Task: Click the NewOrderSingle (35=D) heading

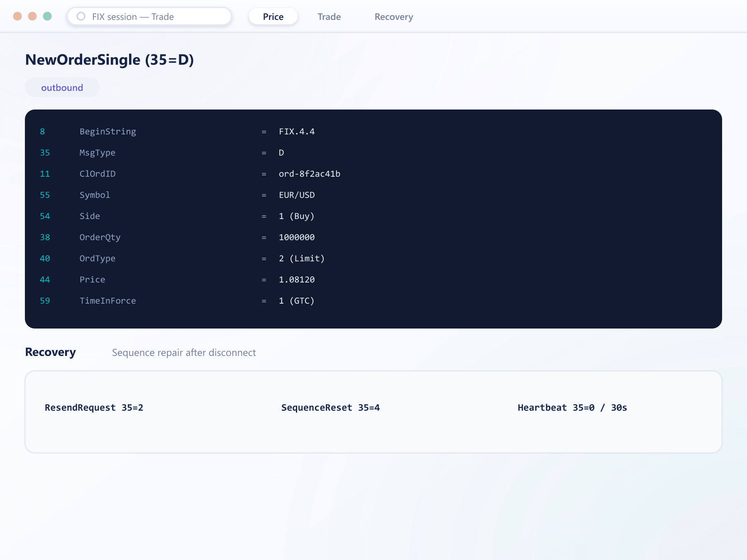Action: 110,60
